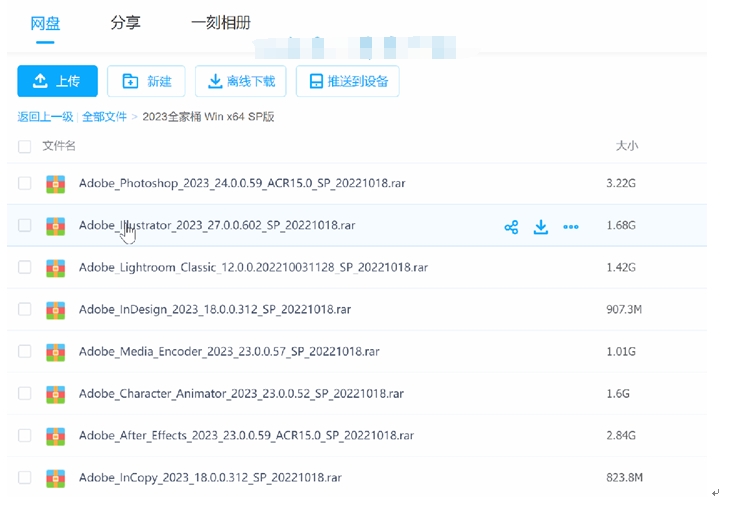Click the 离线下载 offline download button

241,81
